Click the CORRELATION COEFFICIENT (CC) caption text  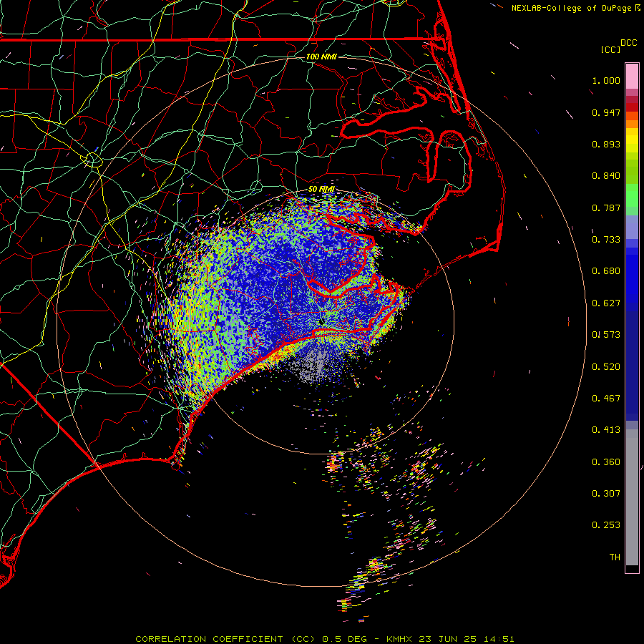225,639
